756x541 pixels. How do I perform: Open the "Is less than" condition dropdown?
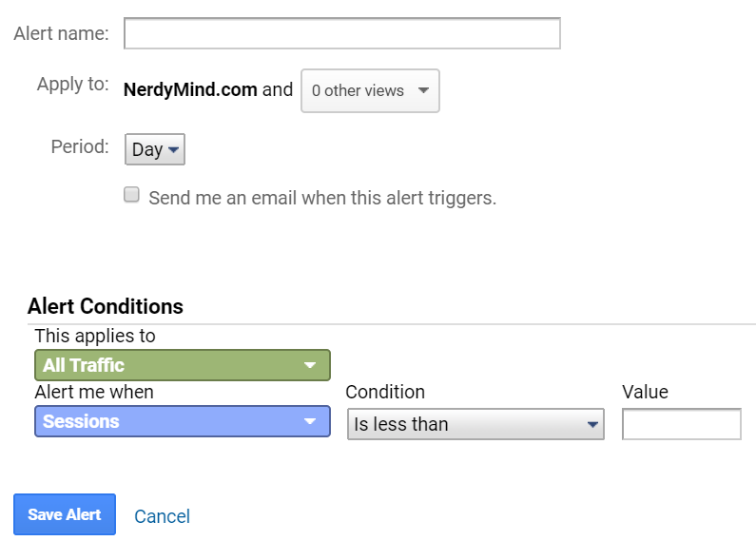pyautogui.click(x=475, y=424)
